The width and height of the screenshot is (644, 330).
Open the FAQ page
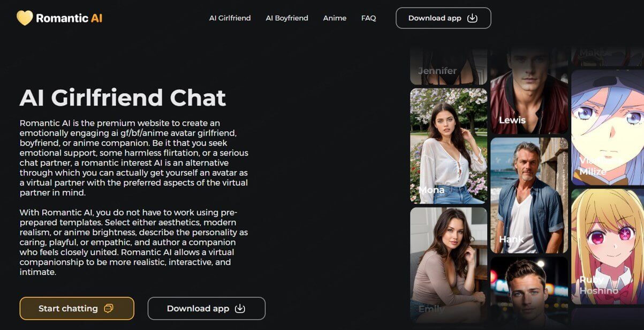368,18
